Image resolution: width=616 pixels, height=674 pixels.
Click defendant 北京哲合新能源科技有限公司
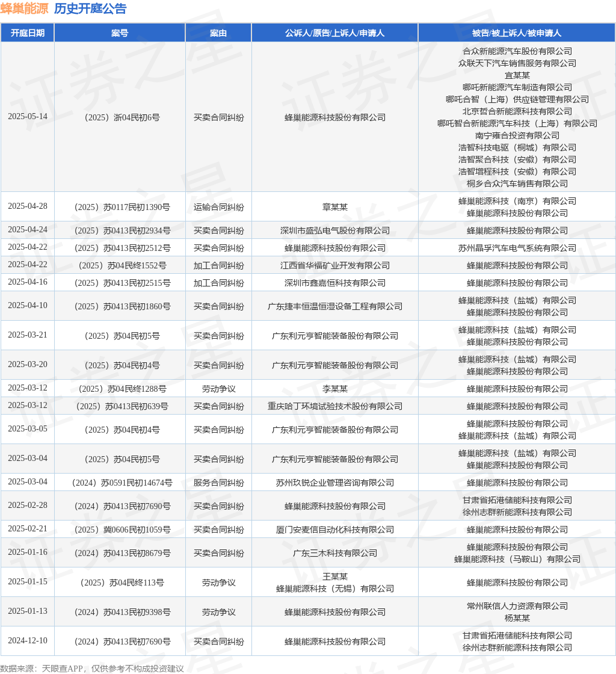[517, 111]
